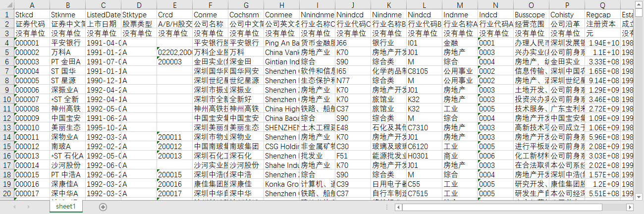The height and width of the screenshot is (214, 644).
Task: Select row 20 header
Action: coord(7,194)
